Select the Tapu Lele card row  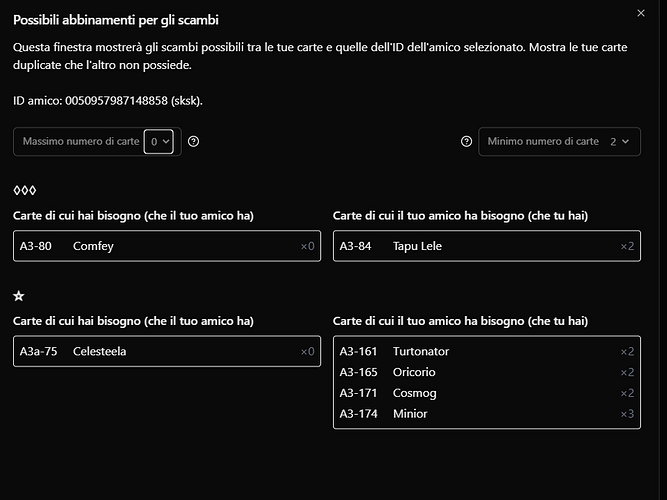486,246
